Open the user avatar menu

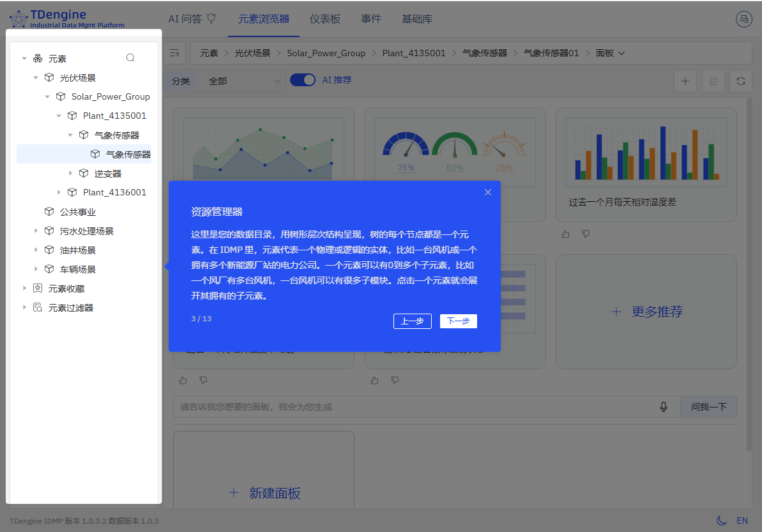743,19
